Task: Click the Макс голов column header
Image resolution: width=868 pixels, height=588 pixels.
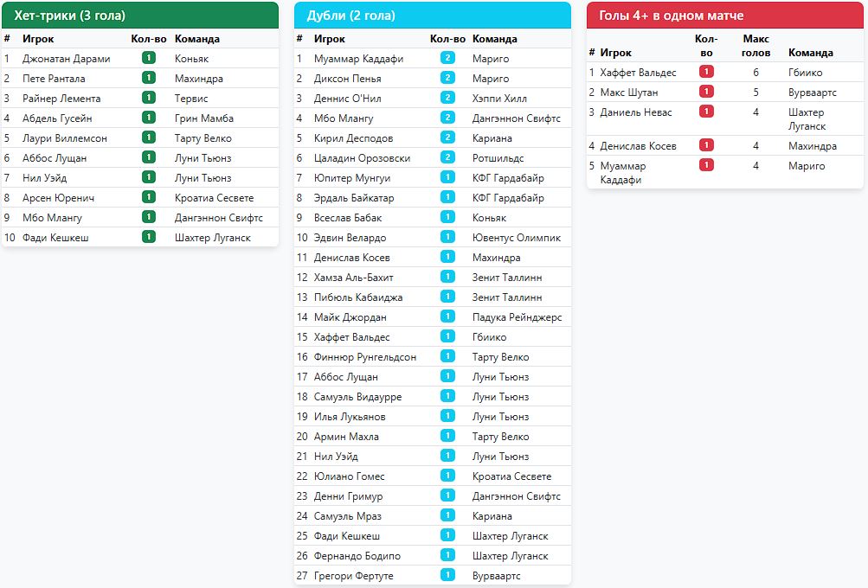Action: pyautogui.click(x=755, y=46)
